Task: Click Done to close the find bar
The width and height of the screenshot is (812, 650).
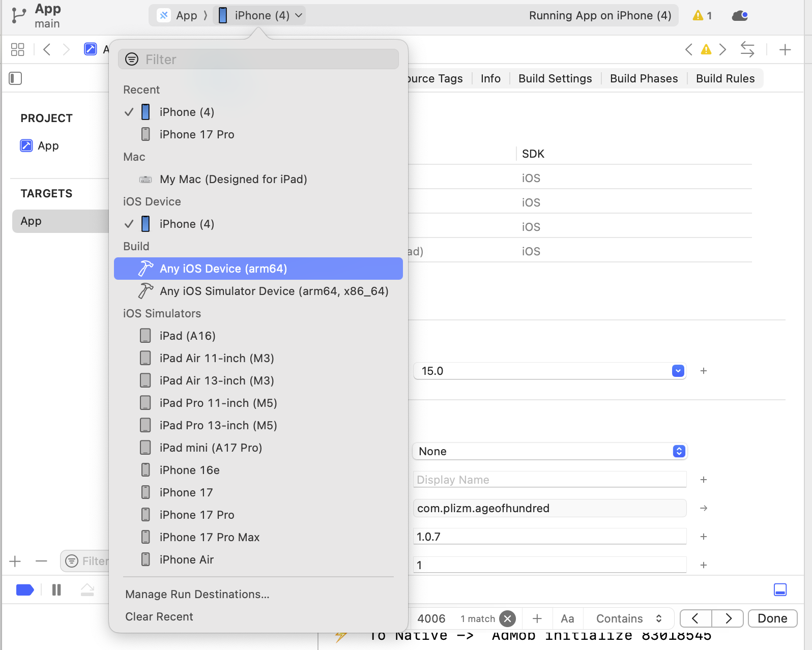Action: tap(772, 618)
